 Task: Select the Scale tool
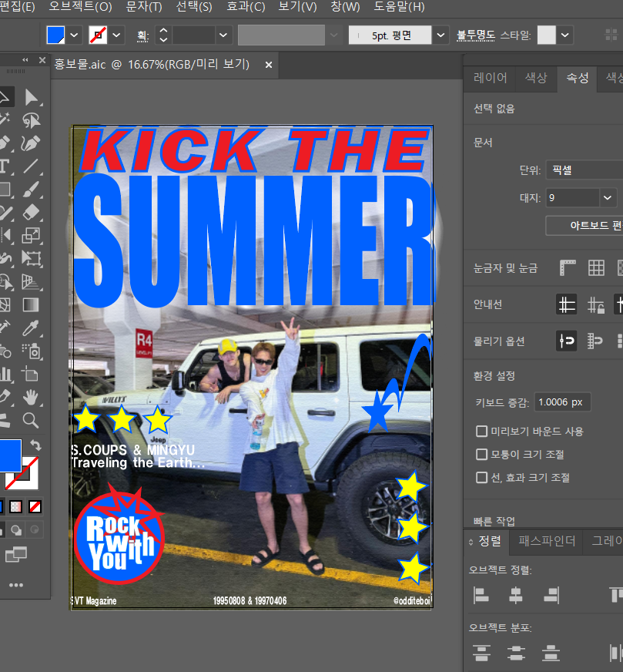click(x=32, y=235)
